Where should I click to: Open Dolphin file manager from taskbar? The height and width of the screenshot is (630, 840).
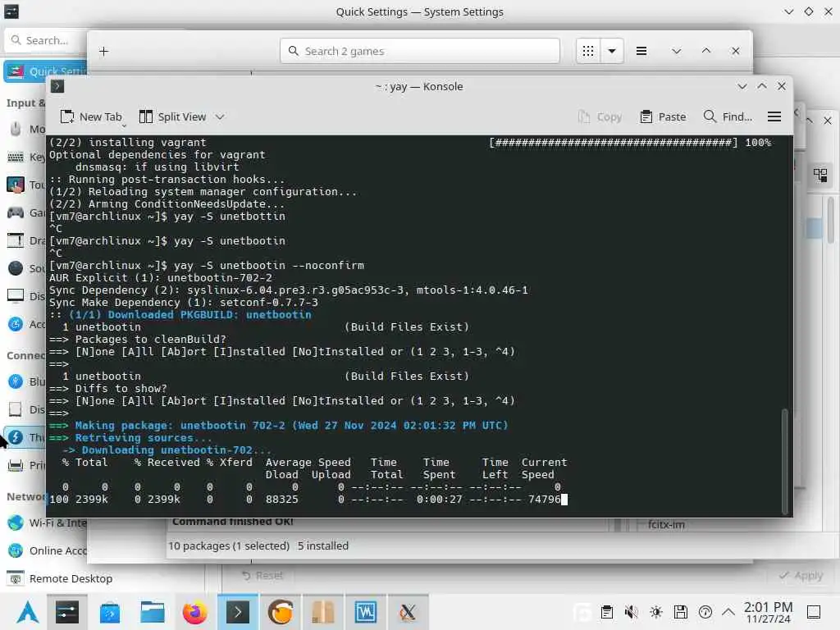pyautogui.click(x=152, y=612)
